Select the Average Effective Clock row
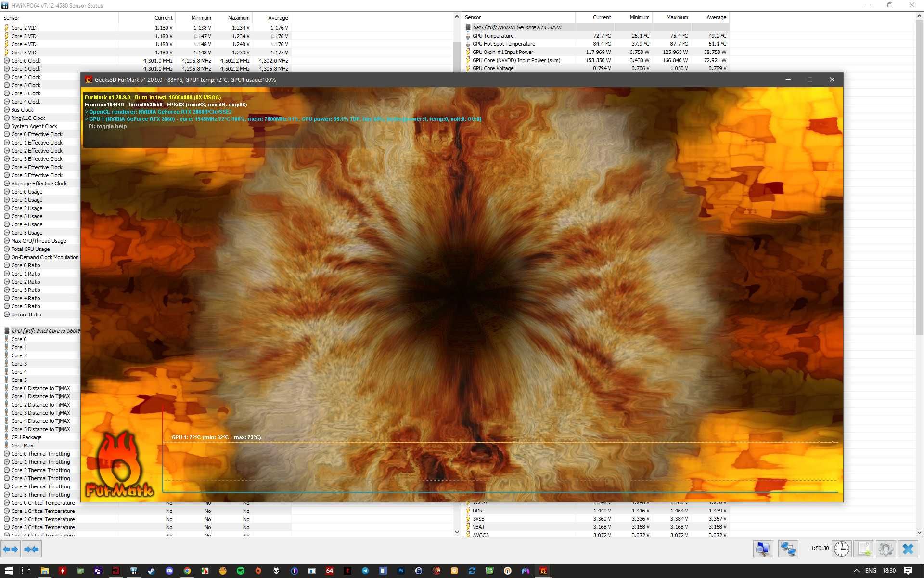The width and height of the screenshot is (924, 578). (x=41, y=184)
